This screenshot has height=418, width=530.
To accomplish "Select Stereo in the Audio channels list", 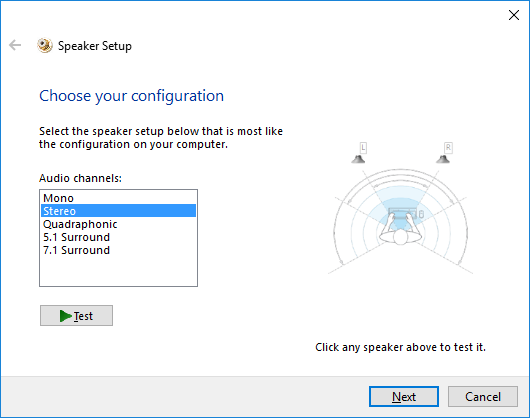I will [118, 211].
